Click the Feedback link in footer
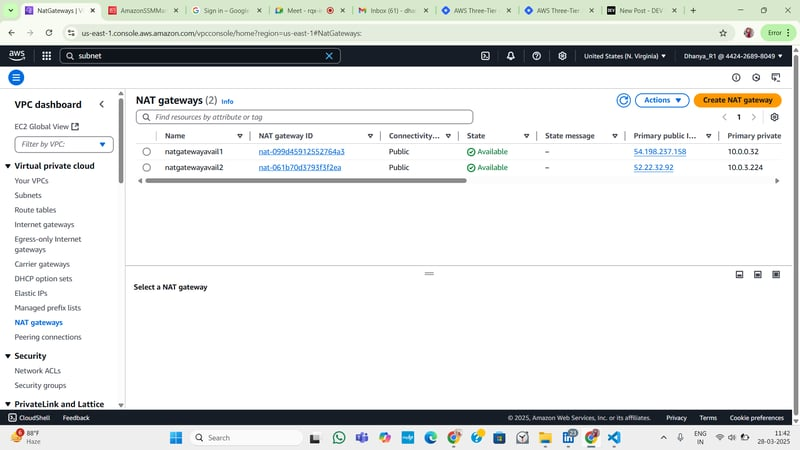Image resolution: width=800 pixels, height=450 pixels. 76,418
